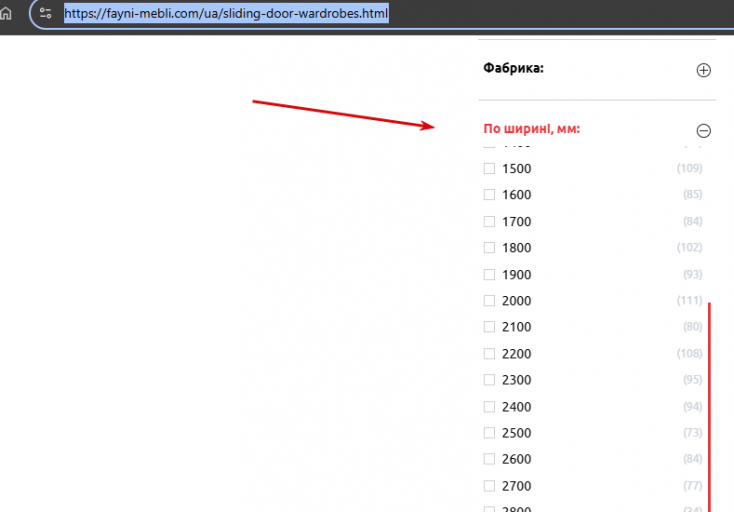Click the 2700 width label
This screenshot has width=734, height=512.
(516, 486)
